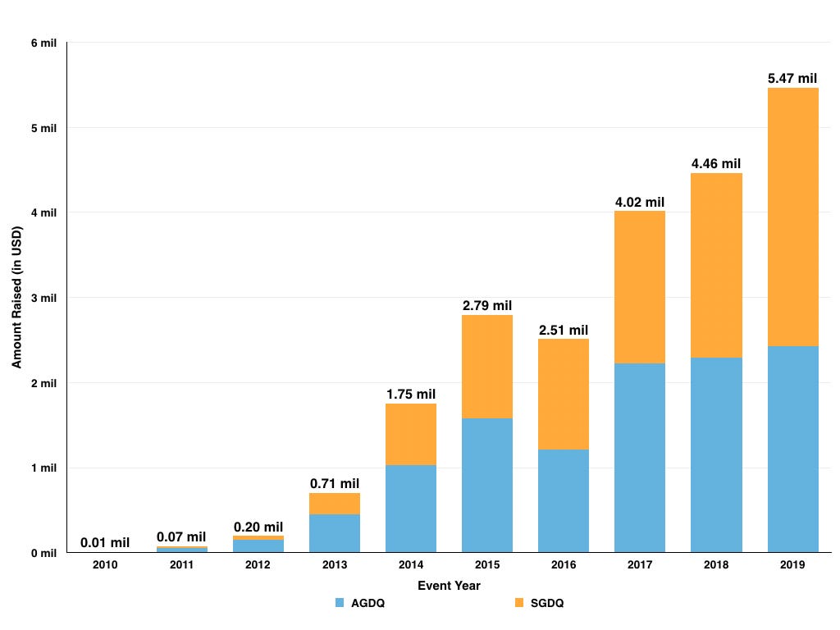Screen dimensions: 840x630
Task: Click the blue AGDQ segment of the 2018 bar
Action: [x=716, y=454]
